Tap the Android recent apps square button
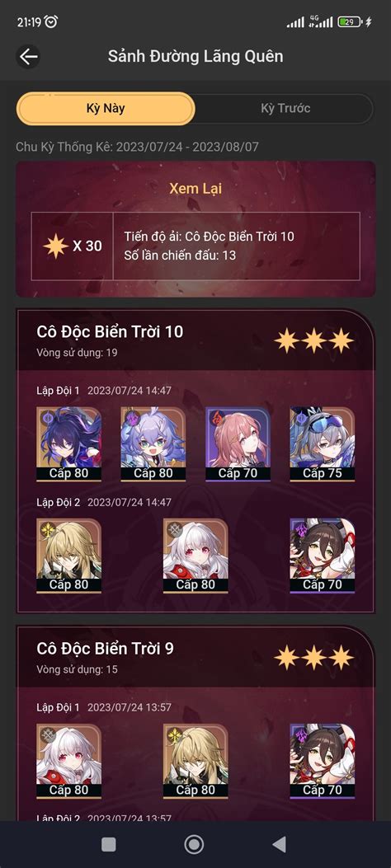 pos(109,844)
